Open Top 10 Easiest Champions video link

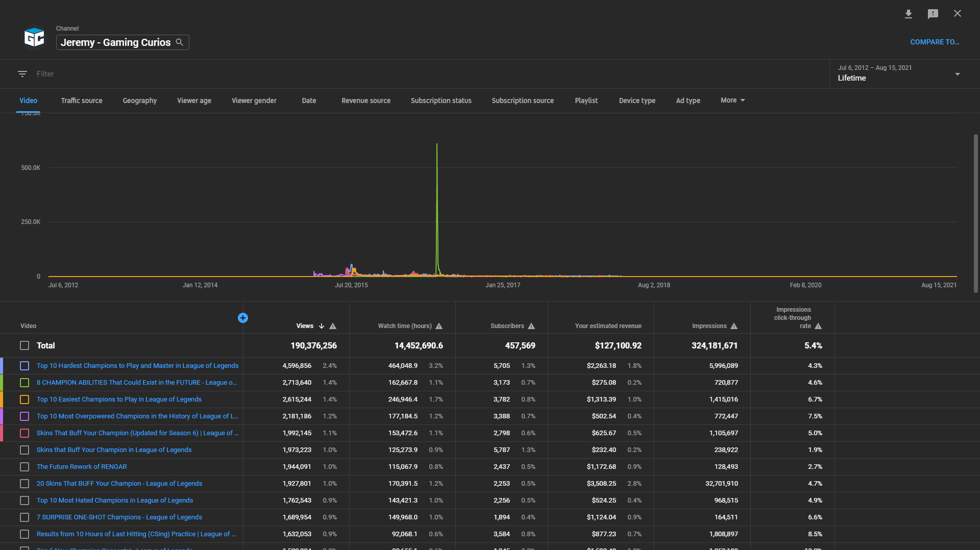coord(119,399)
